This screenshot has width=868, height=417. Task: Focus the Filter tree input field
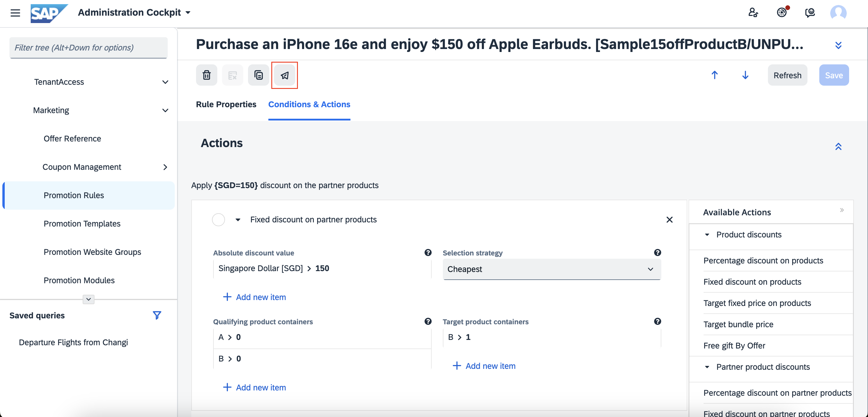coord(88,48)
